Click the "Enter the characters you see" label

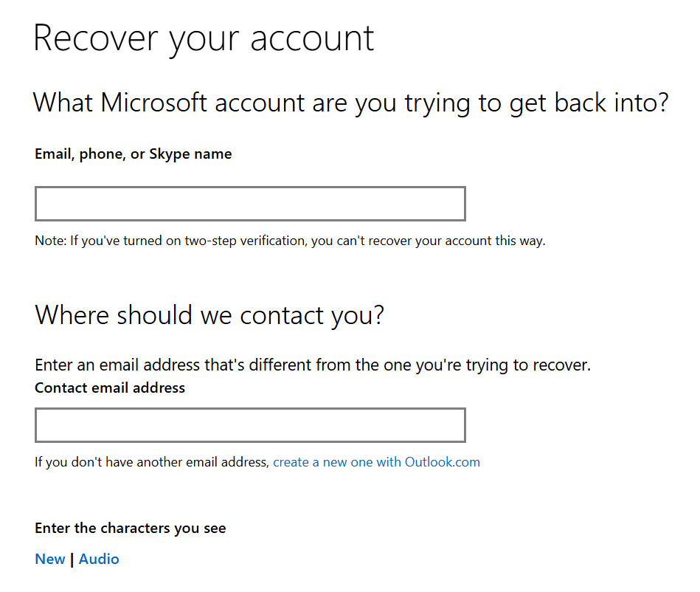[130, 528]
